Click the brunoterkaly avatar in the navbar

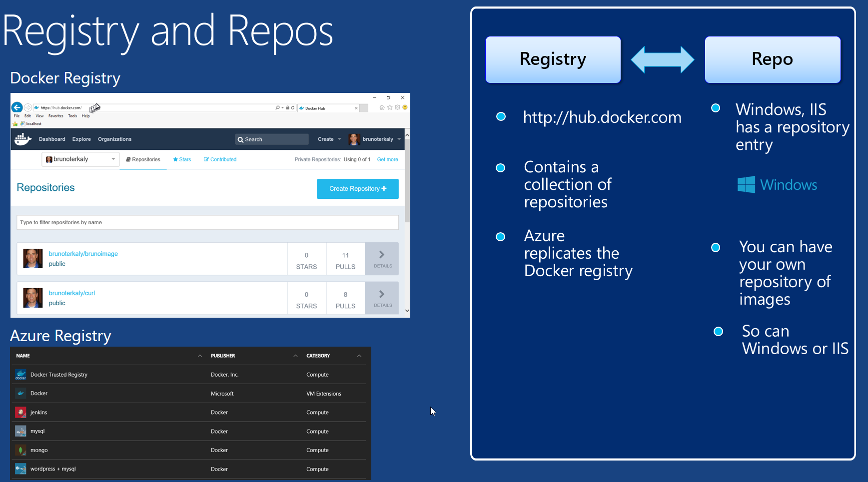click(354, 139)
